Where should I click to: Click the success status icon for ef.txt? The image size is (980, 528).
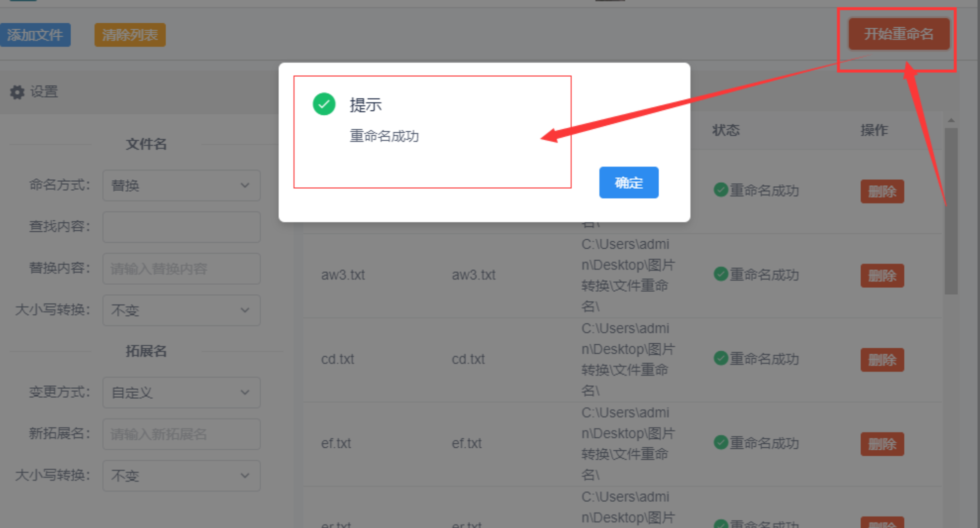click(721, 442)
